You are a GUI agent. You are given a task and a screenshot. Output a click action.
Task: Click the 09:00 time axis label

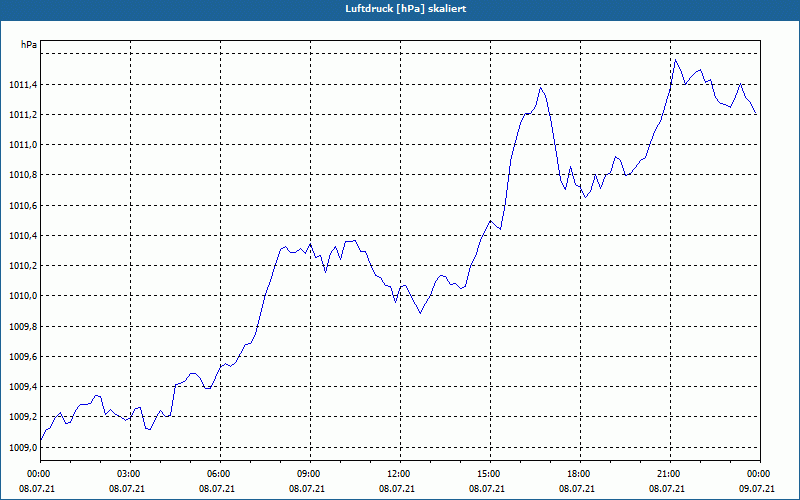click(x=310, y=474)
